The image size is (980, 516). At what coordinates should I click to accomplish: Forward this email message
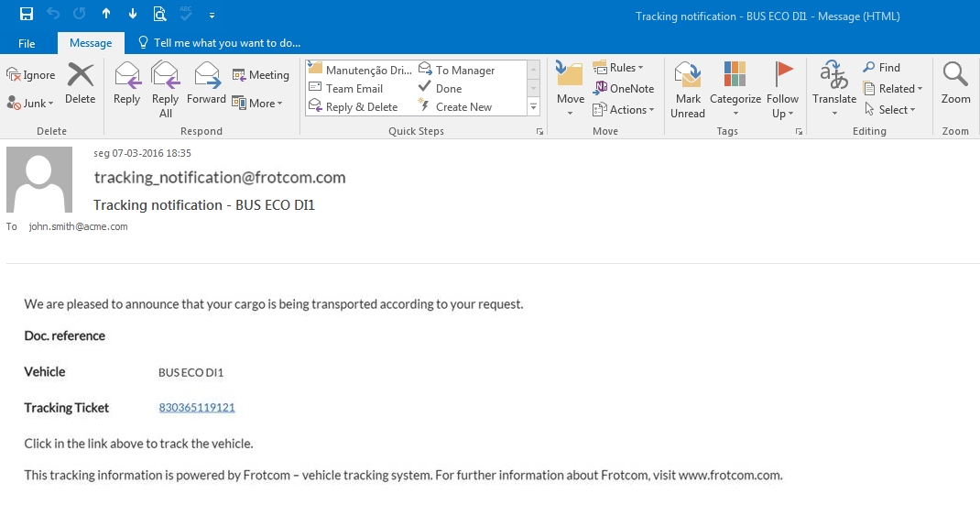tap(206, 83)
